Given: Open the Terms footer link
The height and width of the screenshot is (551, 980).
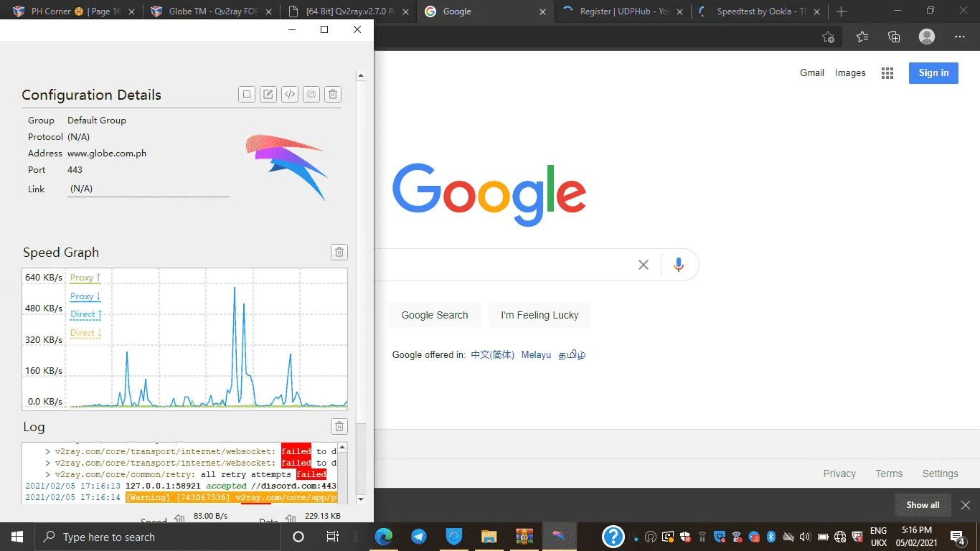Looking at the screenshot, I should [x=889, y=474].
